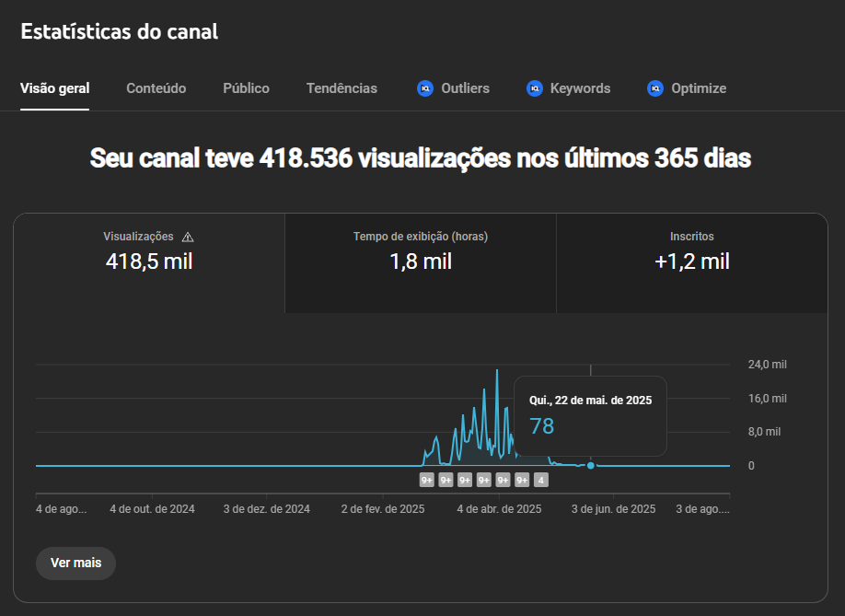Open the Tendências tab
The width and height of the screenshot is (845, 616).
(341, 88)
